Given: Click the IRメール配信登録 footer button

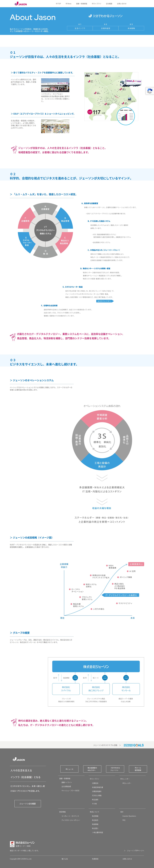Looking at the screenshot, I should click(138, 769).
